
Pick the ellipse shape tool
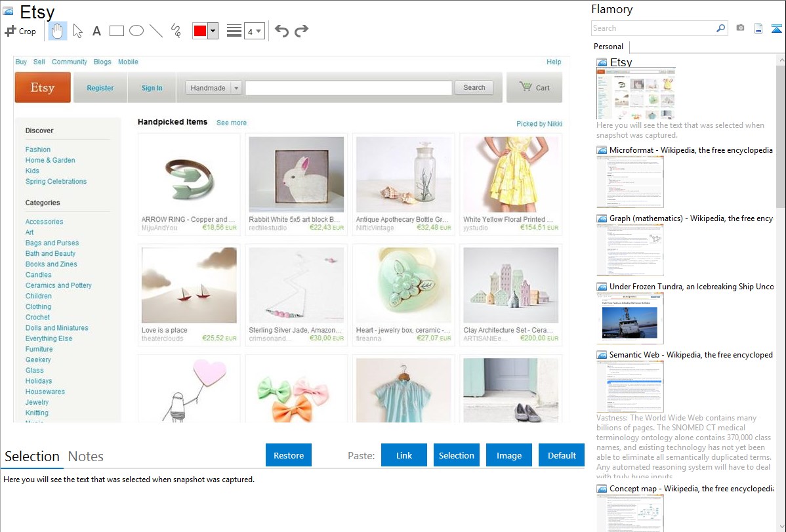click(x=136, y=31)
